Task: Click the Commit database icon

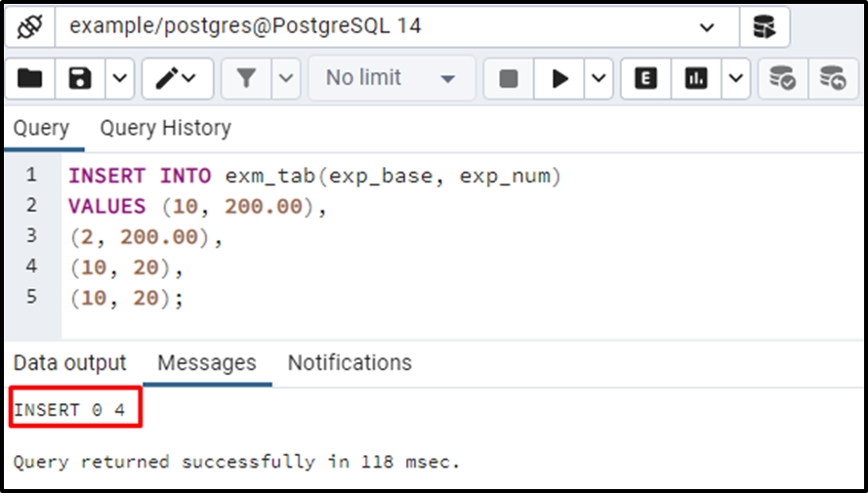Action: (783, 78)
